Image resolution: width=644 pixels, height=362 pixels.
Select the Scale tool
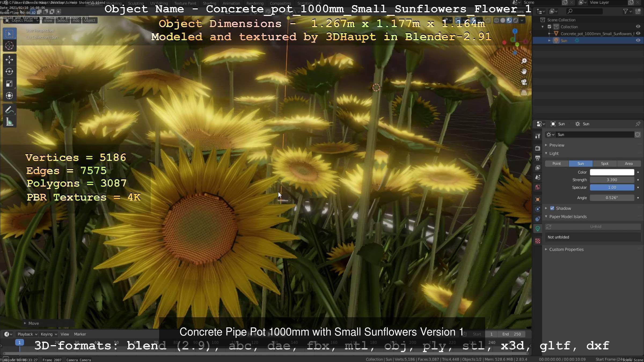(x=9, y=84)
